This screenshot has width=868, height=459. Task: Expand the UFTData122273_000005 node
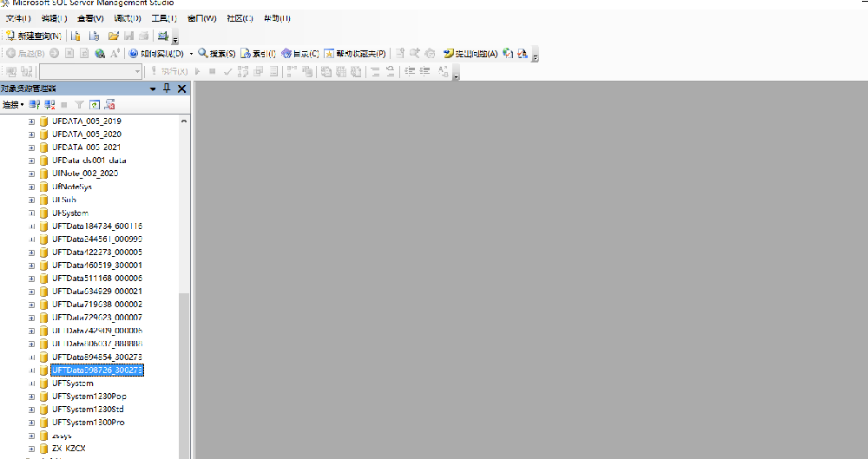31,252
